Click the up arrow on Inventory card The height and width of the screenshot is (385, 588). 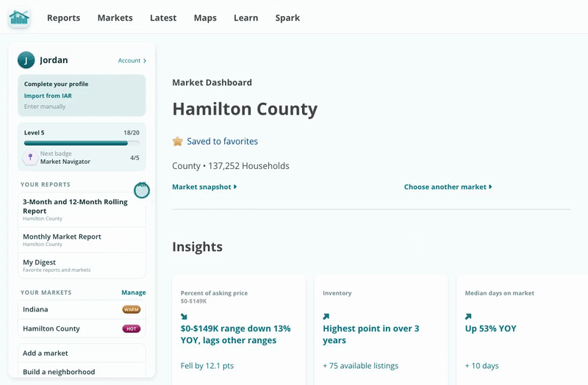[326, 317]
